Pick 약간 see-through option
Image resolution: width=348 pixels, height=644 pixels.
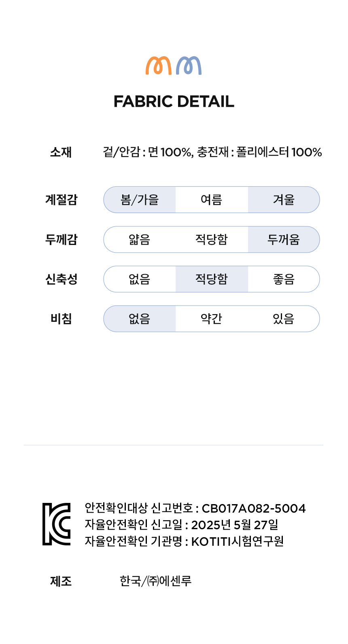pyautogui.click(x=212, y=319)
